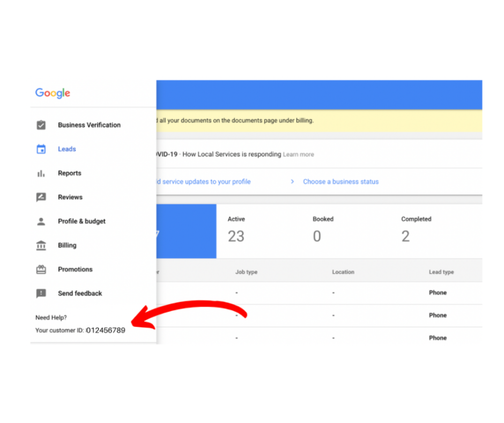Click Choose a business status link

[x=340, y=182]
